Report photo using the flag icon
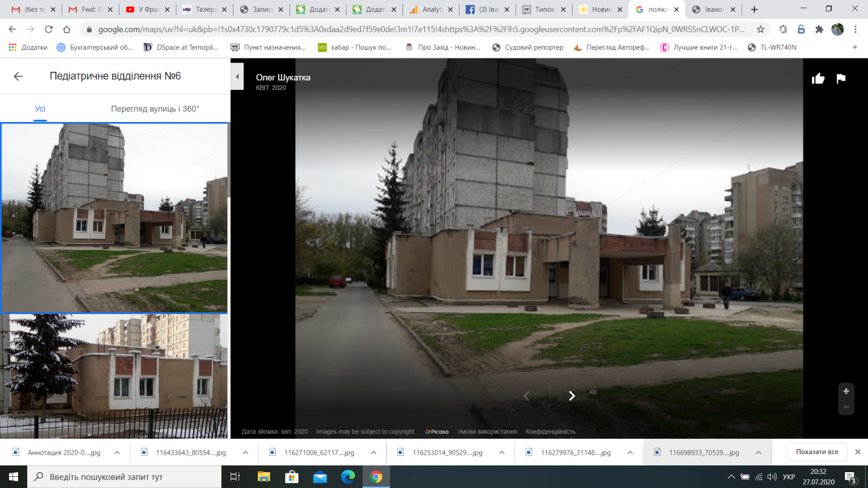 pos(841,79)
